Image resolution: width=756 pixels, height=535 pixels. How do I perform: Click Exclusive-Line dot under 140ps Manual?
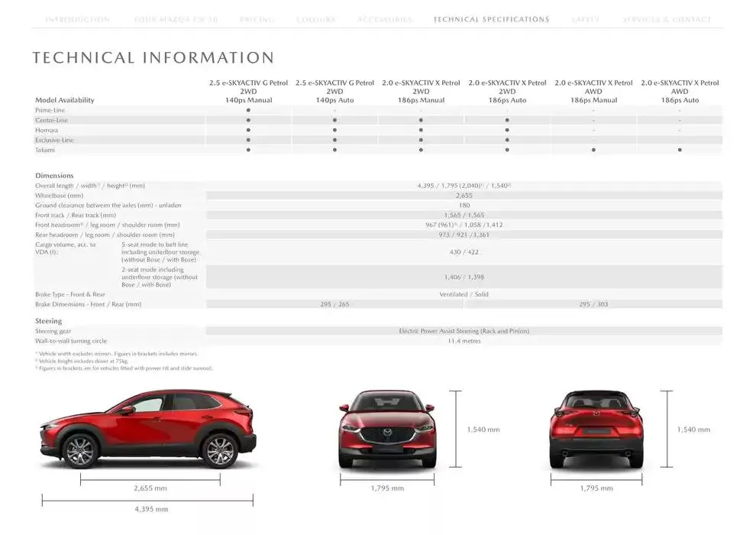point(250,139)
